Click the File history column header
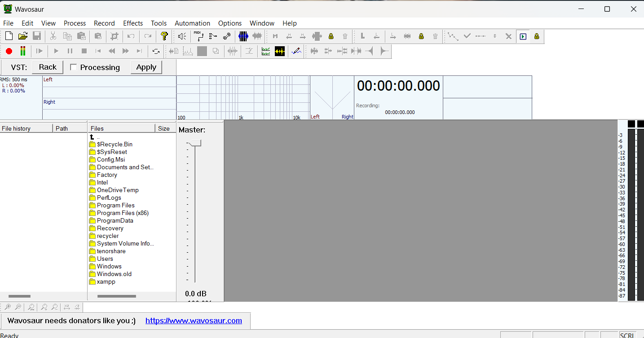Viewport: 644px width, 338px height. coord(26,128)
